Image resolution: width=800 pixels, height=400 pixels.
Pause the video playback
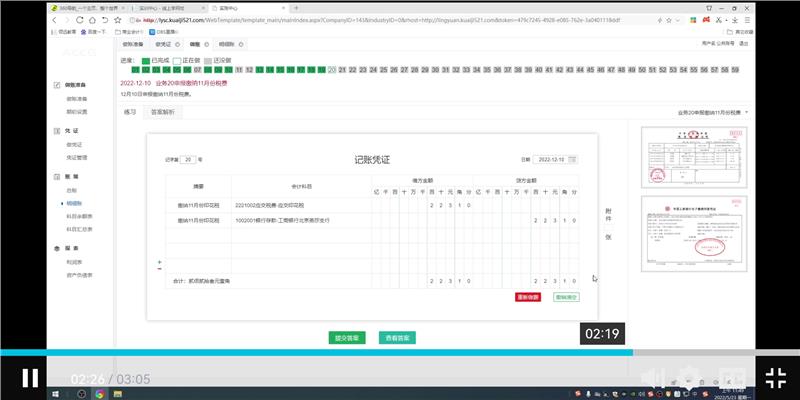[x=30, y=378]
